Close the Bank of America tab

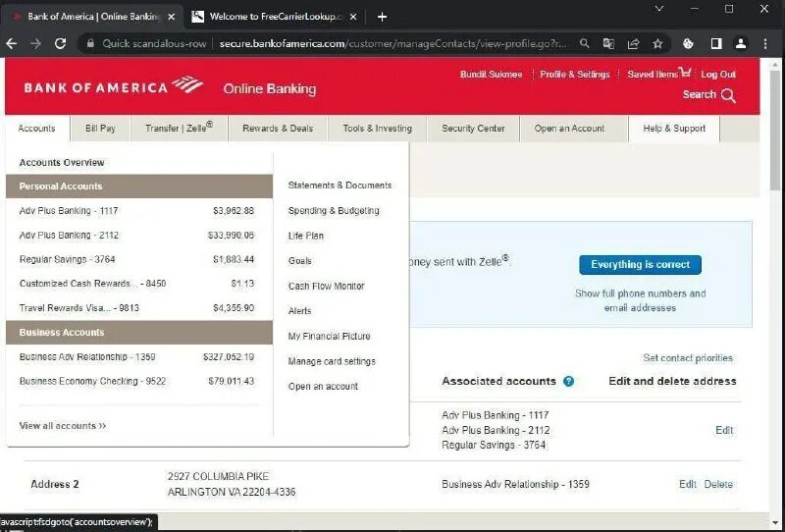tap(171, 17)
